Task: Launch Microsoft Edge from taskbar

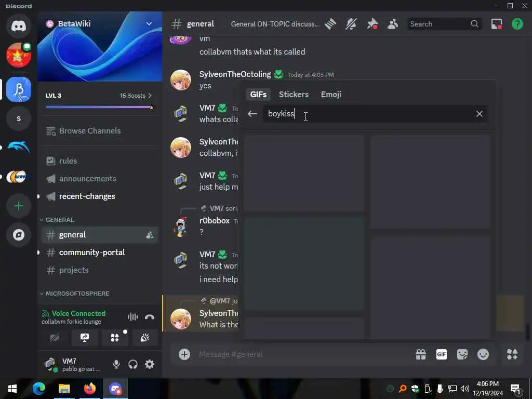Action: (38, 389)
